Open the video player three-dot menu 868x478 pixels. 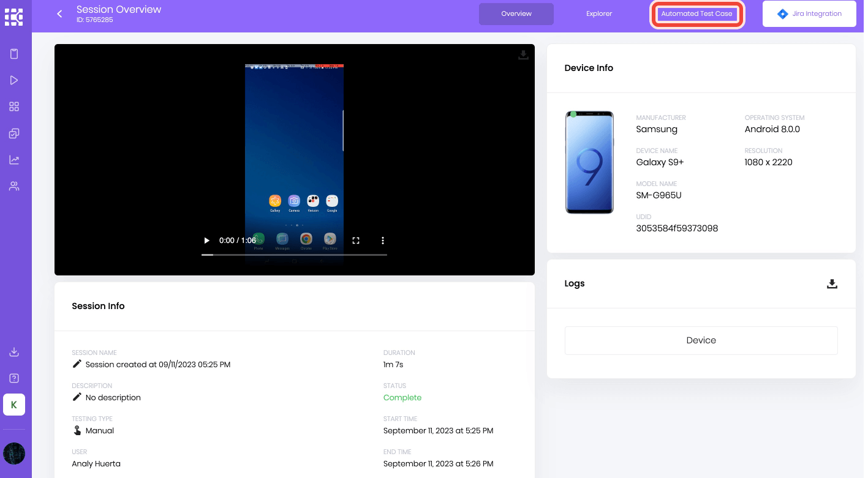tap(382, 241)
